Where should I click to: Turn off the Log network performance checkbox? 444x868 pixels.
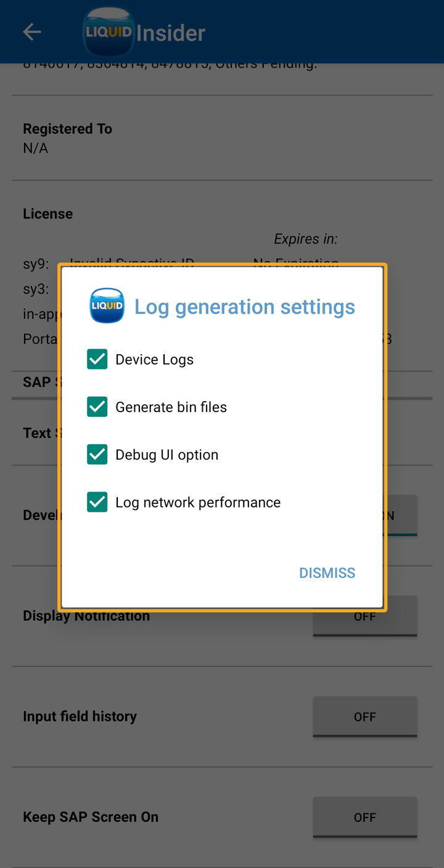click(97, 502)
